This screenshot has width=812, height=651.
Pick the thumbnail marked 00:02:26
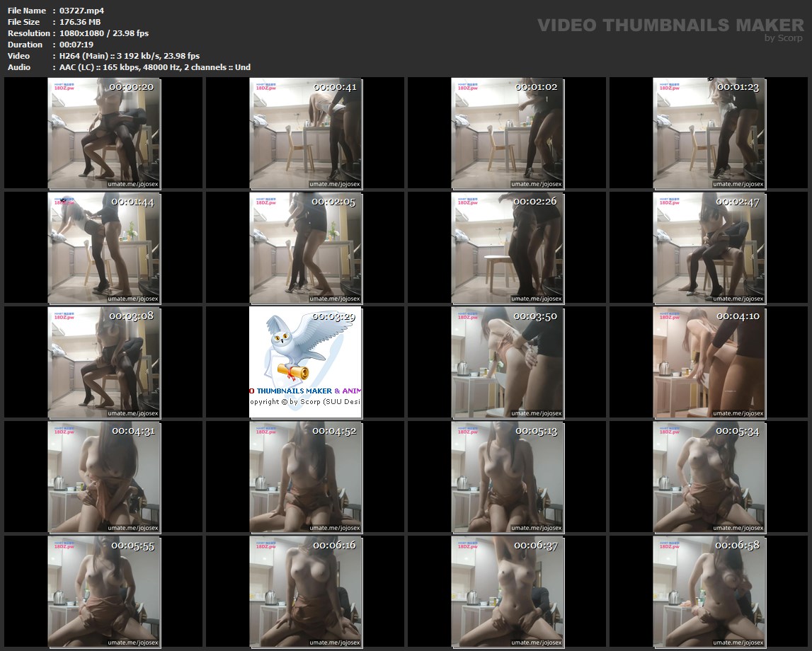tap(508, 248)
